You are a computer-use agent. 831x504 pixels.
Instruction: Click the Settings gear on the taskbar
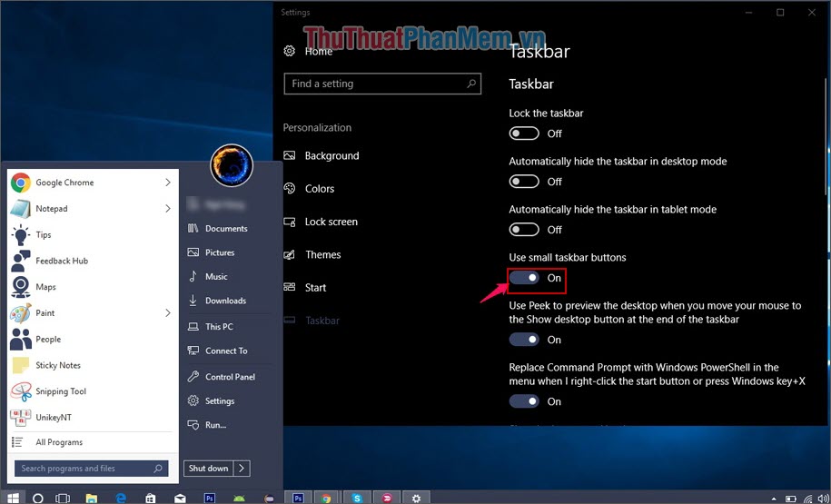(x=417, y=499)
